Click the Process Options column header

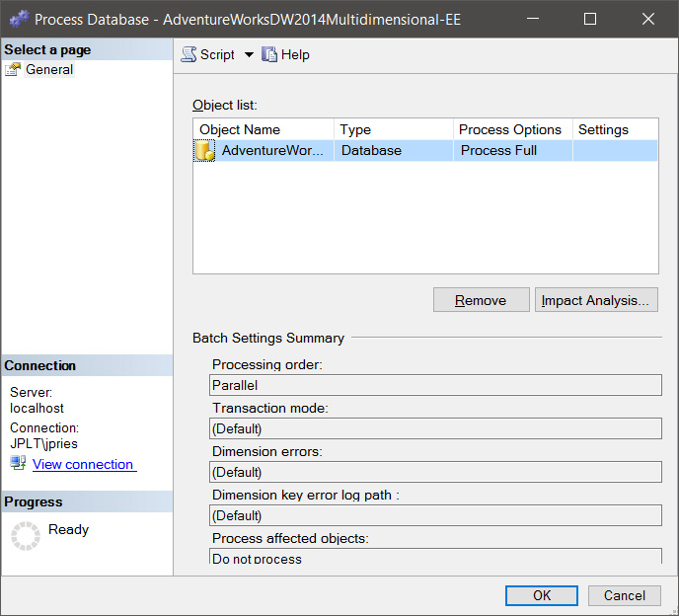512,129
